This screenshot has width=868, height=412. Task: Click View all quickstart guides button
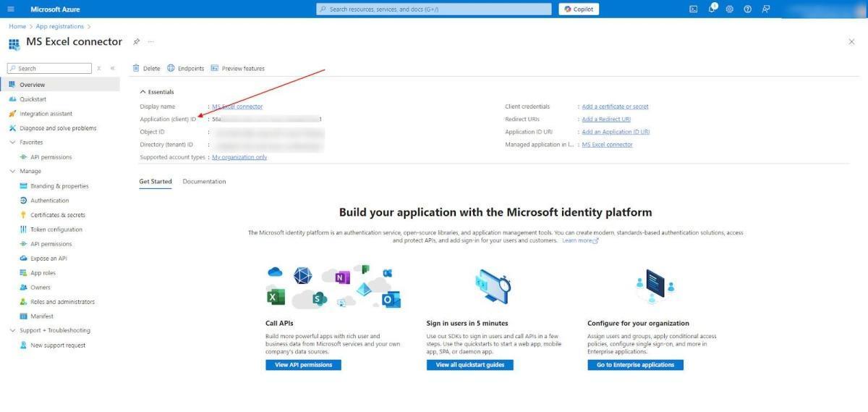click(470, 365)
